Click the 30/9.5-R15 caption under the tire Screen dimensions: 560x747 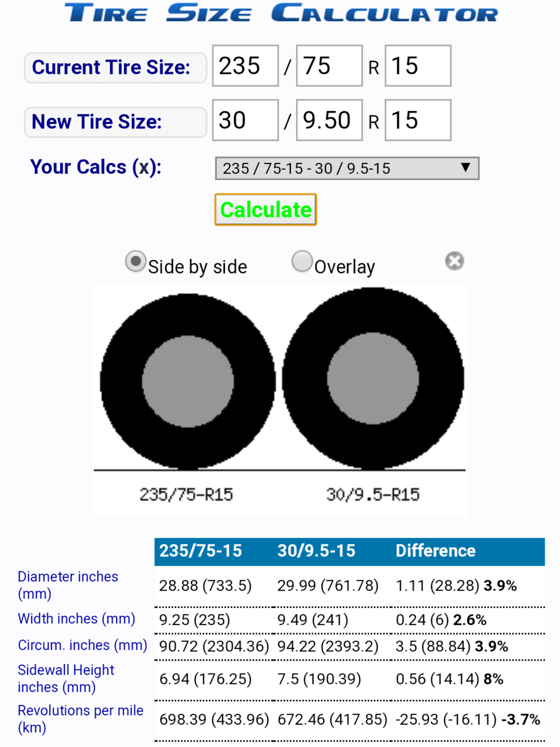pyautogui.click(x=373, y=495)
